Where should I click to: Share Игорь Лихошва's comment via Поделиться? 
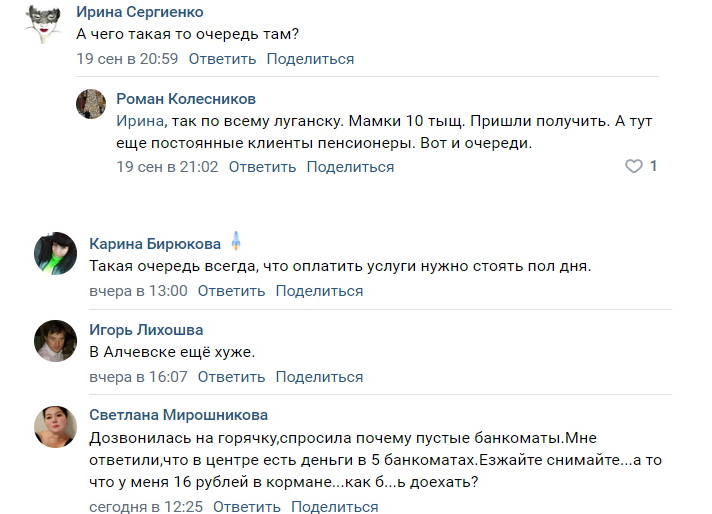(x=319, y=377)
